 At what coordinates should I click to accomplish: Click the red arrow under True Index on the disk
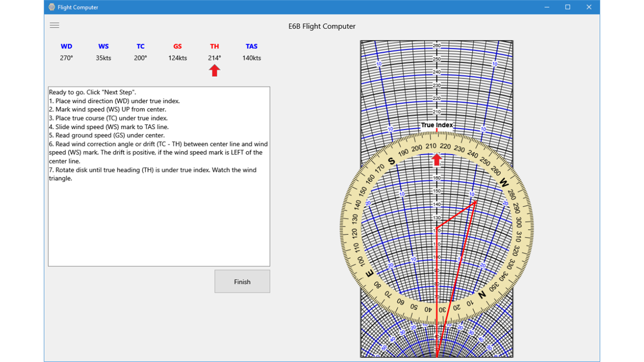(x=436, y=159)
